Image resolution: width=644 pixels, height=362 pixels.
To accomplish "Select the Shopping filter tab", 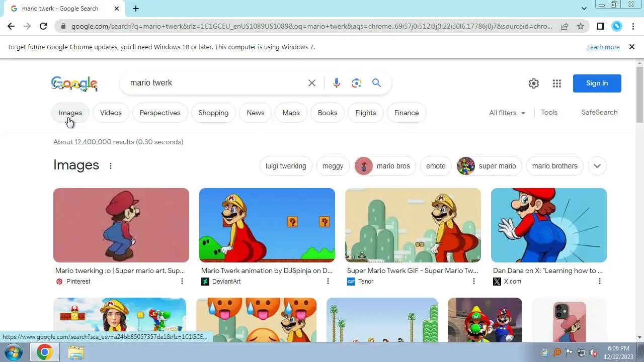I will (213, 113).
